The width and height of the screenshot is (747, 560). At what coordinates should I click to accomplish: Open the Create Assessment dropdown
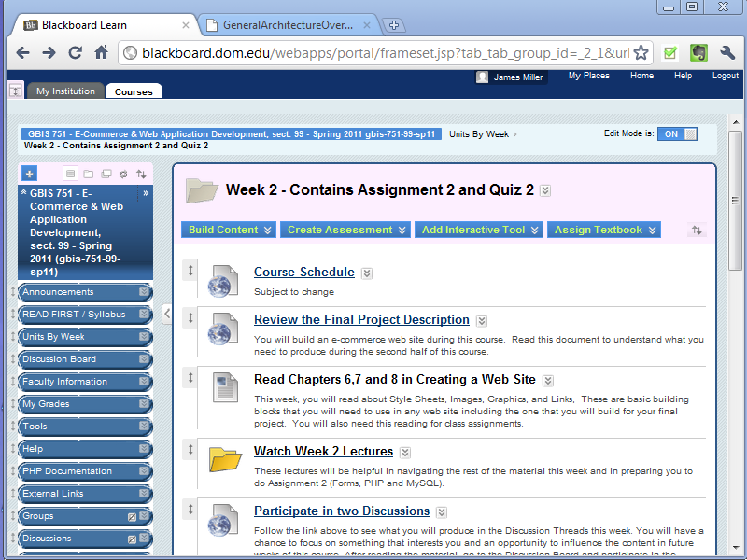[x=347, y=230]
